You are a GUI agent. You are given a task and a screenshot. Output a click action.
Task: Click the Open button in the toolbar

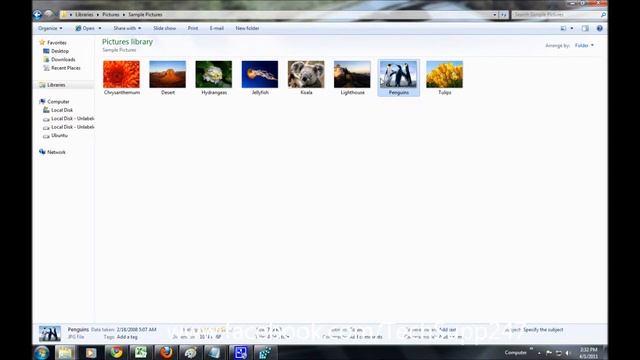85,28
